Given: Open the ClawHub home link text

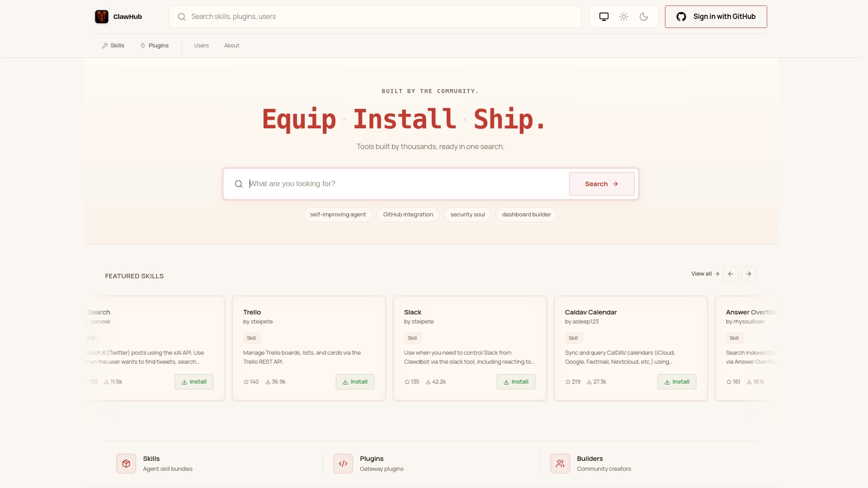Looking at the screenshot, I should pyautogui.click(x=127, y=17).
